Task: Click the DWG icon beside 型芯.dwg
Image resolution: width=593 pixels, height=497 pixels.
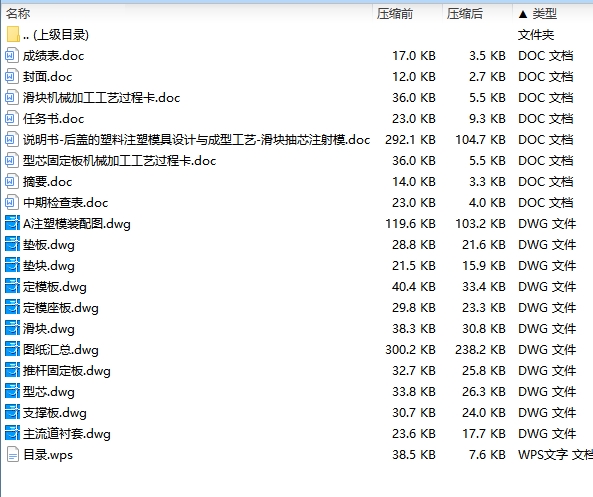Action: [12, 391]
